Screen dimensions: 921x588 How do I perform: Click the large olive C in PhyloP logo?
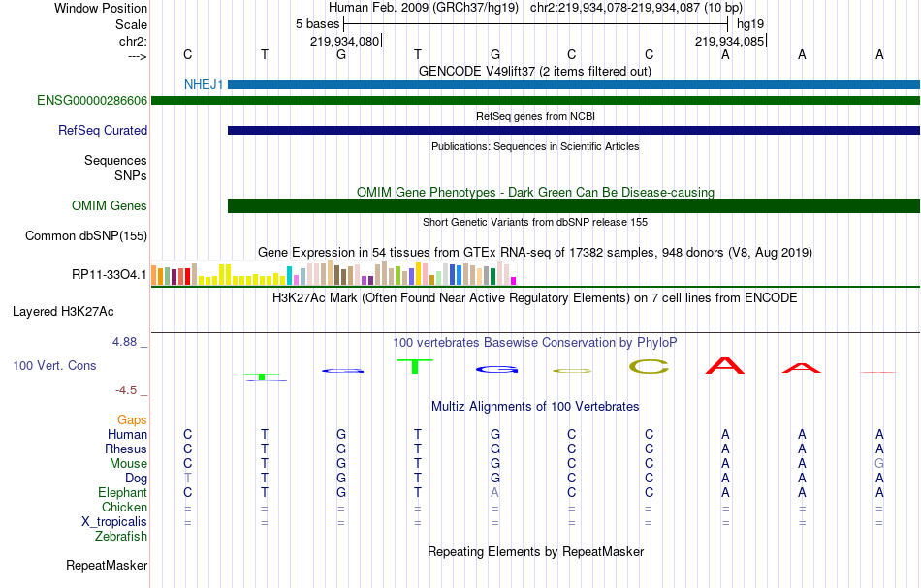tap(649, 367)
